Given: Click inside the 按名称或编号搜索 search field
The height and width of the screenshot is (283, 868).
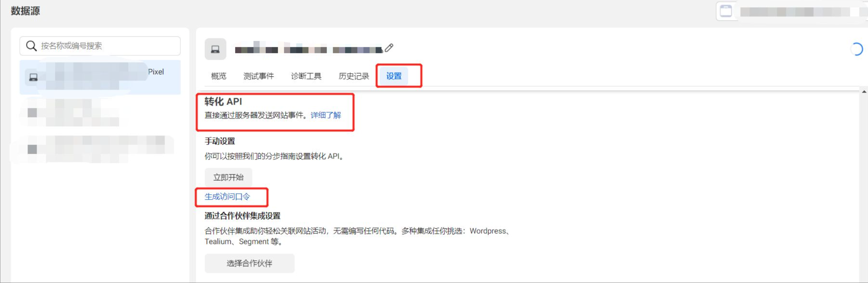Looking at the screenshot, I should point(101,46).
